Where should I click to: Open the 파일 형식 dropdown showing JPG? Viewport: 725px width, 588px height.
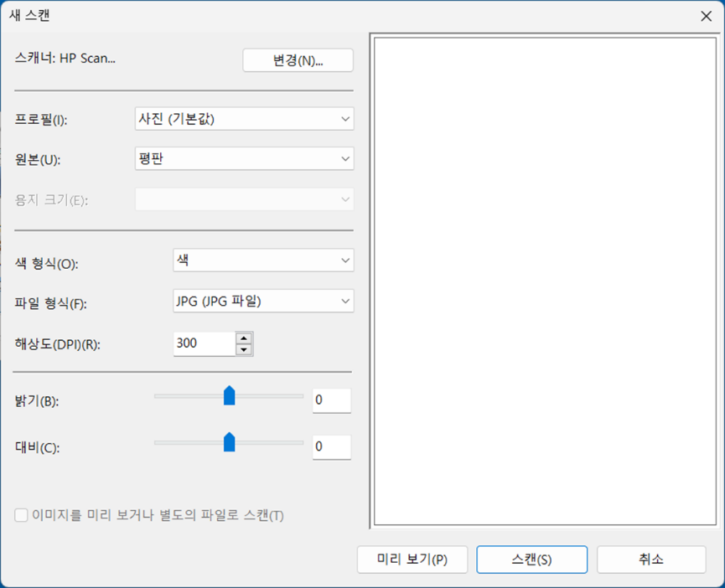[263, 301]
